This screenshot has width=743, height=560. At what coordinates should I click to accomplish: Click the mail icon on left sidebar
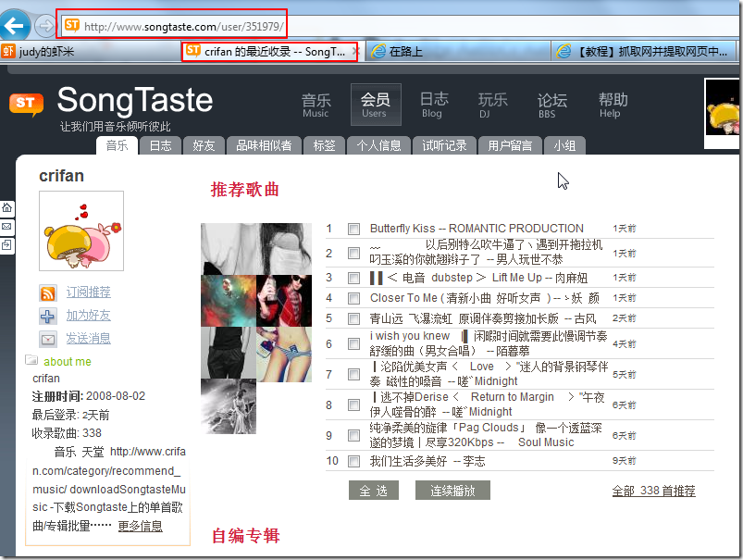(7, 227)
